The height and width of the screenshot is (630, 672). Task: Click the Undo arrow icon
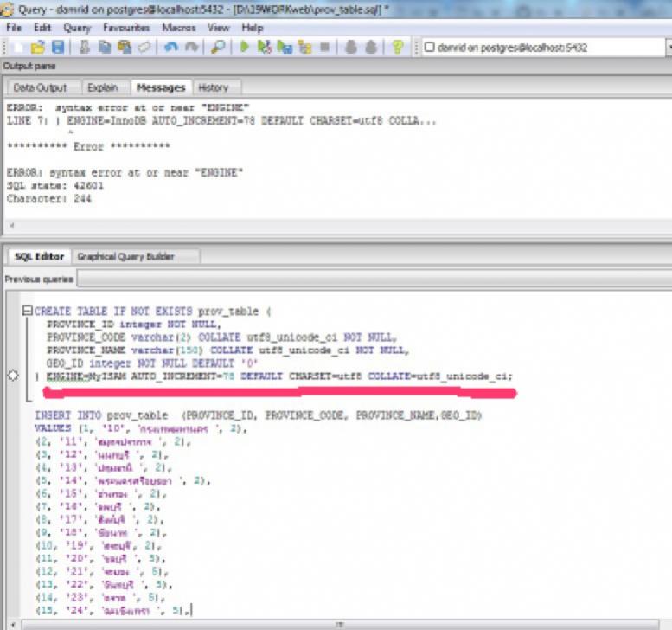pos(170,48)
